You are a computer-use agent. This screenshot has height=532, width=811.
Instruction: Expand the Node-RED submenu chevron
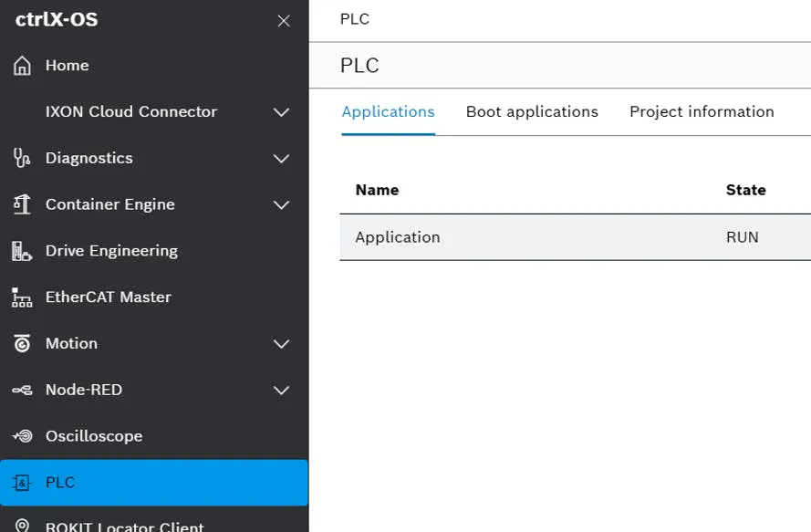tap(281, 391)
